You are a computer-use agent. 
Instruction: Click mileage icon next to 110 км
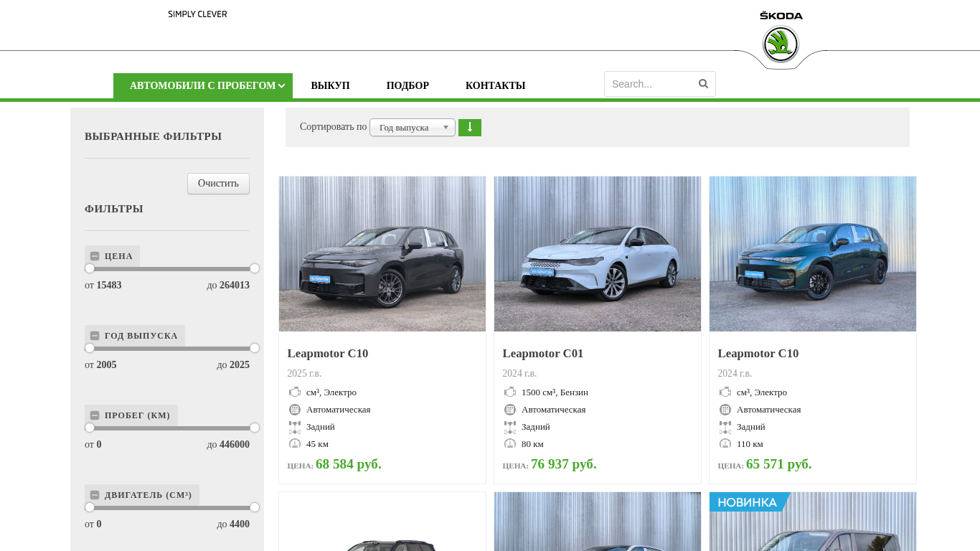pos(725,444)
